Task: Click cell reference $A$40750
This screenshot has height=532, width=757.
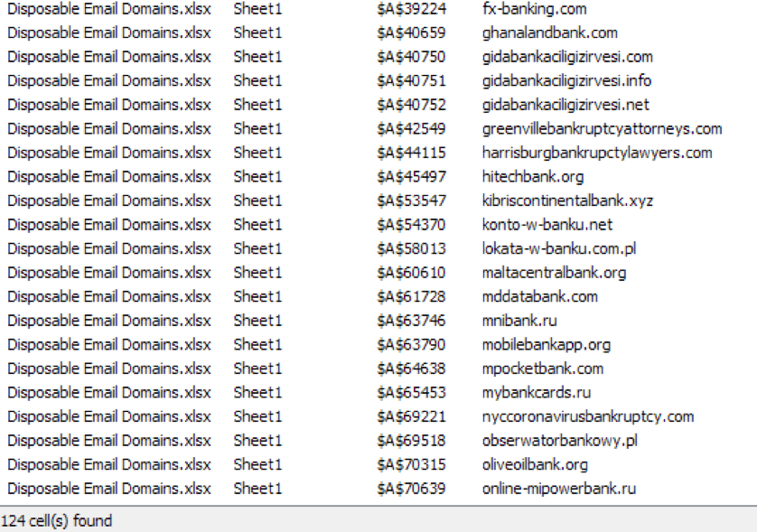Action: pyautogui.click(x=411, y=57)
